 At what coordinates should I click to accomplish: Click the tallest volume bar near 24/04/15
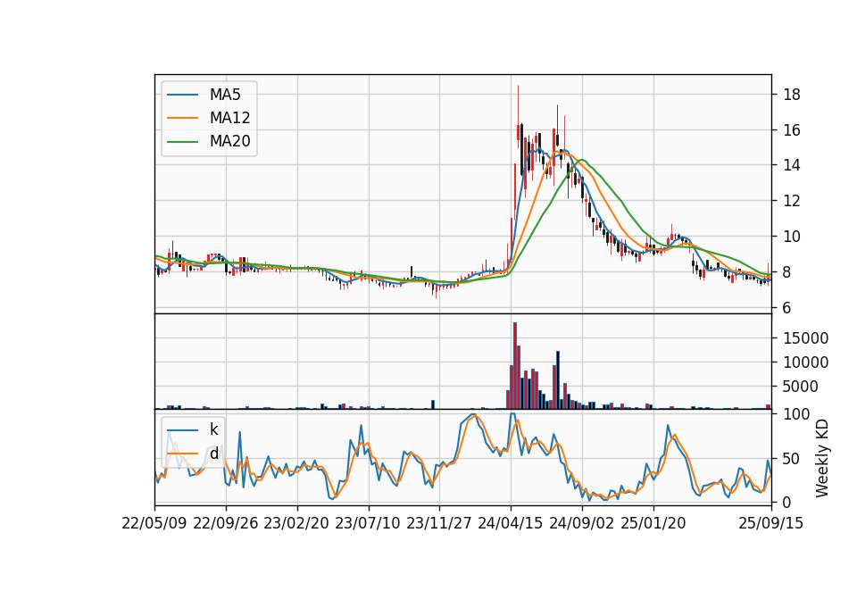(515, 366)
